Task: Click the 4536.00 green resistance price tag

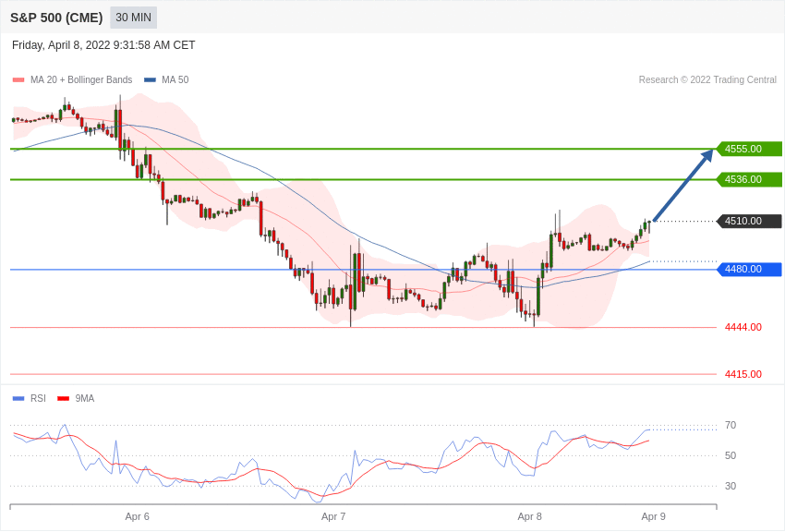Action: point(749,179)
